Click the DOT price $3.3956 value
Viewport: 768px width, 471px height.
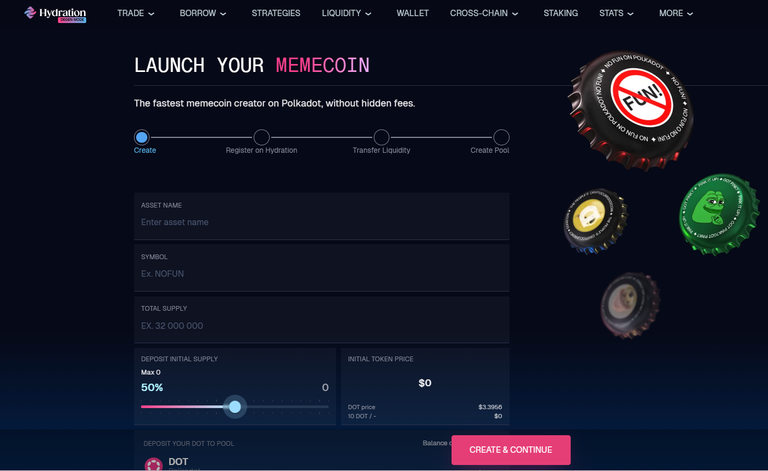(490, 407)
